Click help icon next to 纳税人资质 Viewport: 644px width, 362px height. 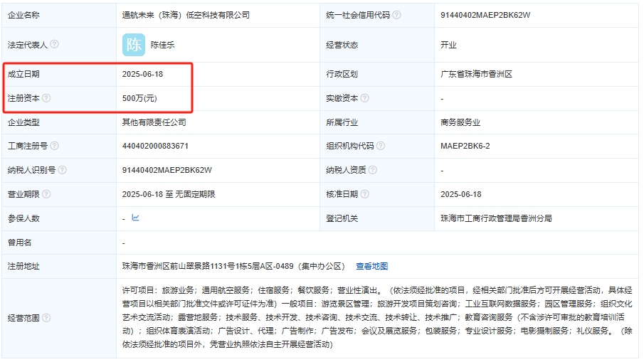point(372,170)
